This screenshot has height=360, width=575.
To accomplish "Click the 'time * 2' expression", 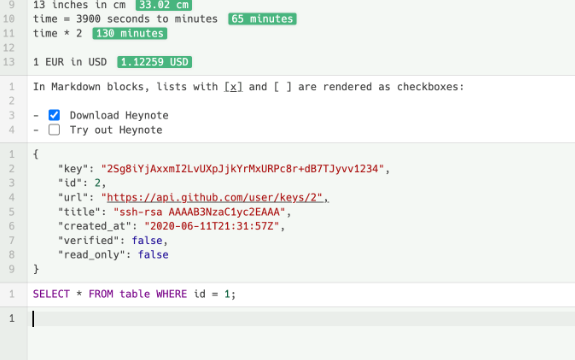I will pyautogui.click(x=58, y=33).
